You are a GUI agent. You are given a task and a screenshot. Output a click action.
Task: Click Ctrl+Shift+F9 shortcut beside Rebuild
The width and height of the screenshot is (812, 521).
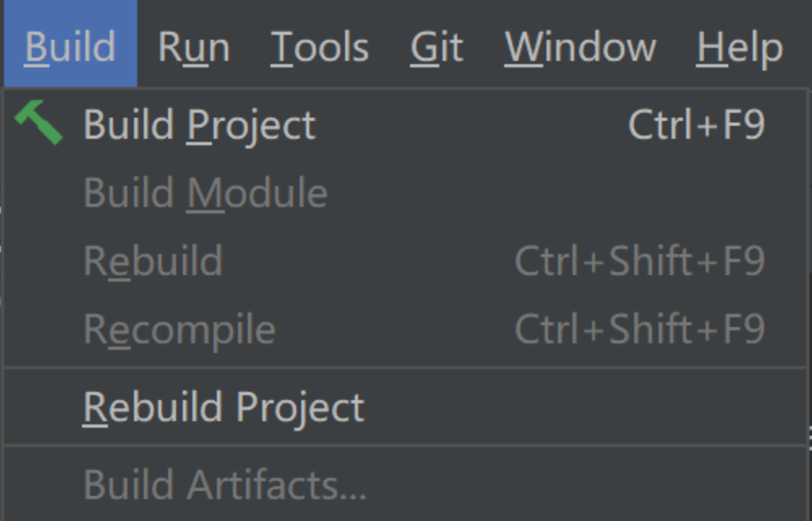click(639, 262)
